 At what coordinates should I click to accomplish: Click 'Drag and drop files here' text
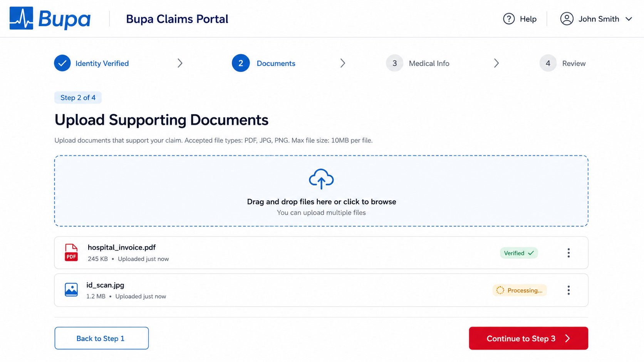(x=289, y=202)
